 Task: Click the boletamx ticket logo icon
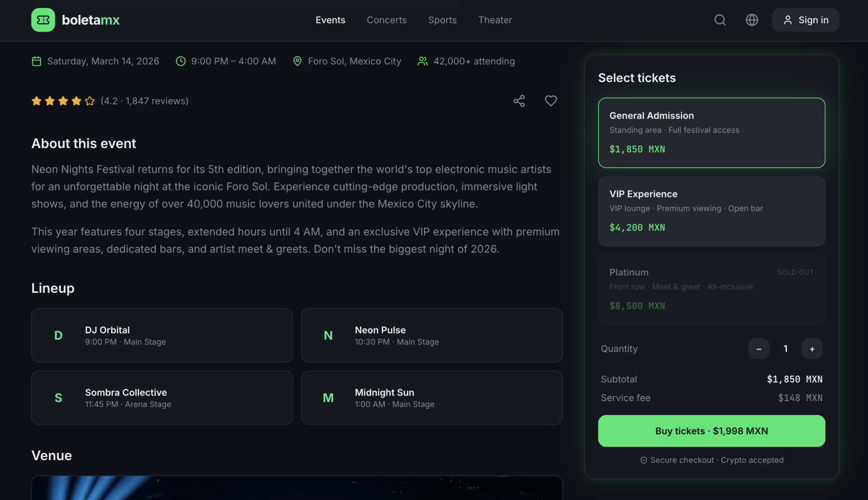pyautogui.click(x=43, y=20)
